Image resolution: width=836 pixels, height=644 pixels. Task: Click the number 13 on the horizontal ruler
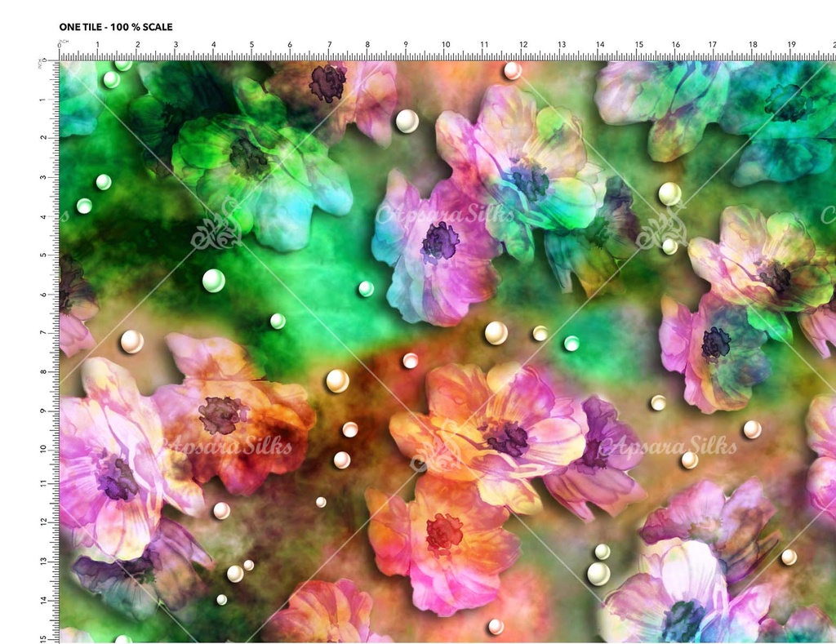[562, 45]
